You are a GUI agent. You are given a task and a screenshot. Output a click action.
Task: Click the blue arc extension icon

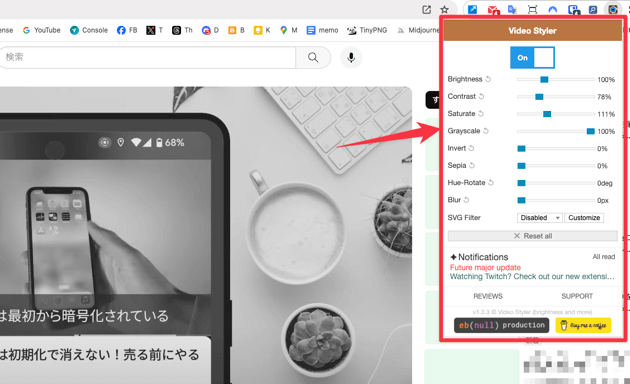point(553,10)
